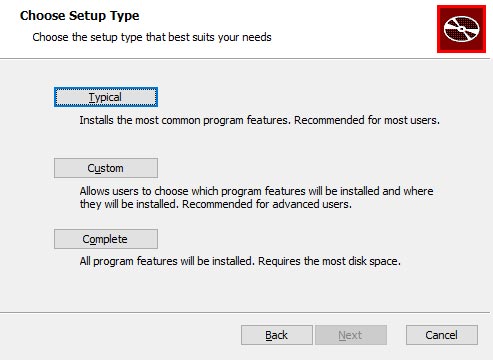This screenshot has height=360, width=493.
Task: Select the Custom setup button
Action: click(106, 168)
